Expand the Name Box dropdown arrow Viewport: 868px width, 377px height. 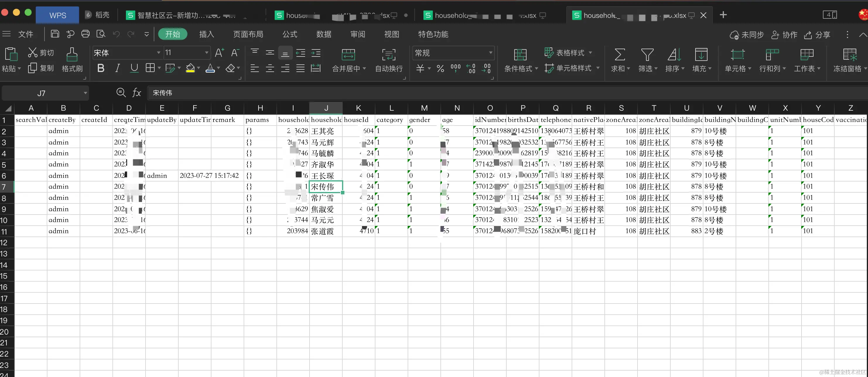pos(85,93)
